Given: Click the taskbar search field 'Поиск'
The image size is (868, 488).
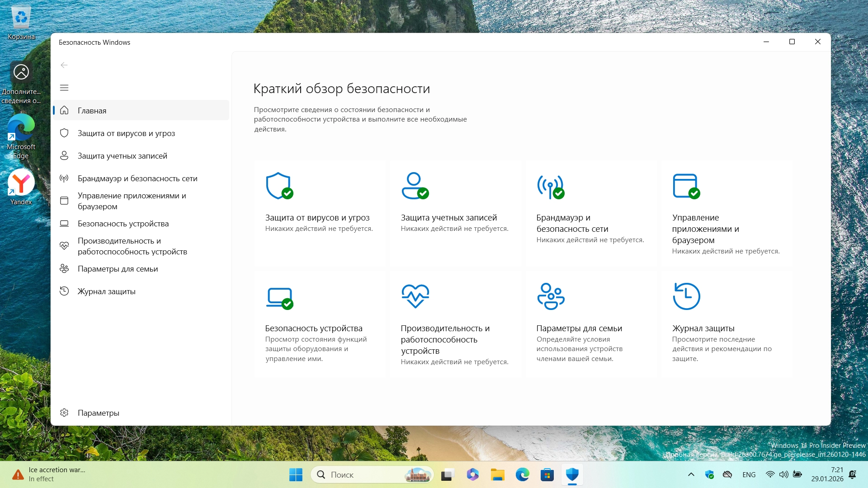Looking at the screenshot, I should pyautogui.click(x=362, y=474).
